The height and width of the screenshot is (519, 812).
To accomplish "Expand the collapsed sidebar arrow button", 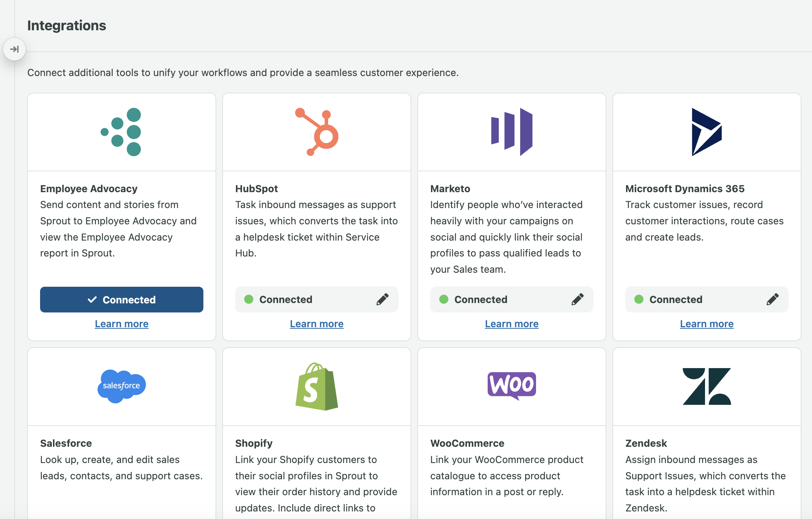I will (x=14, y=49).
